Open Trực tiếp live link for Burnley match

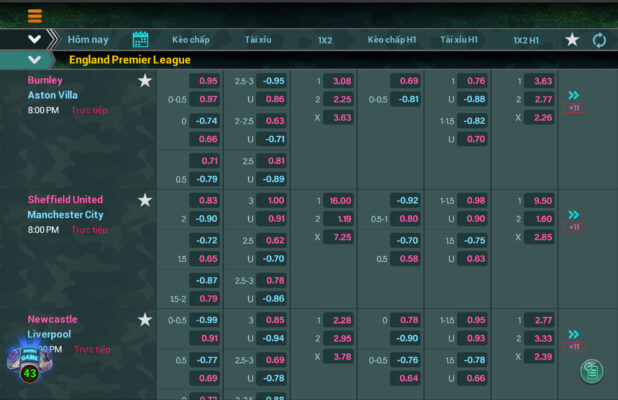(90, 110)
